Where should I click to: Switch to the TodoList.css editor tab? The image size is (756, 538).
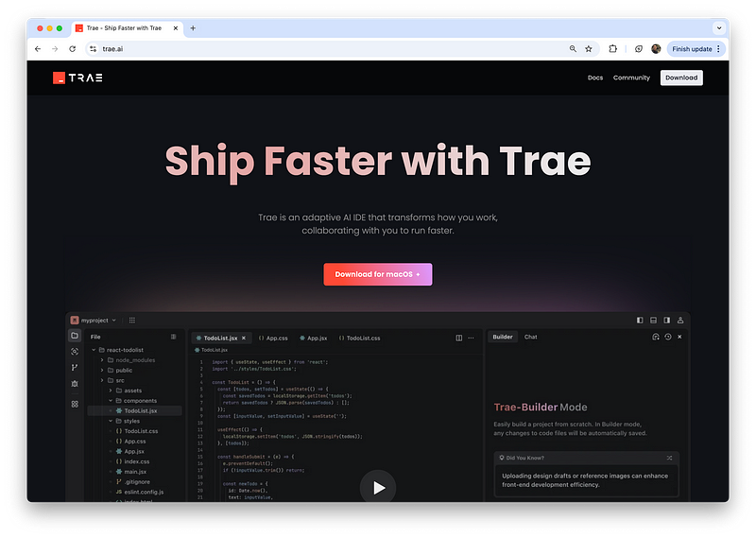360,338
